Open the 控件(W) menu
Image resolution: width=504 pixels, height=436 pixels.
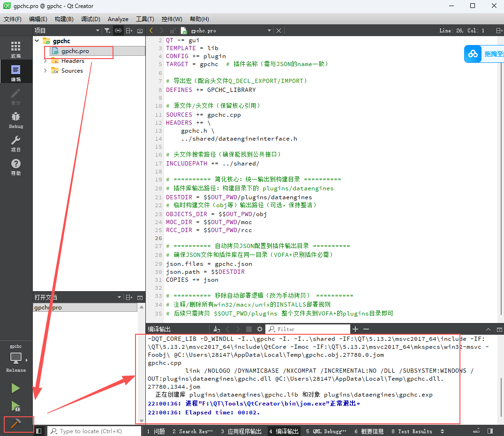(172, 19)
